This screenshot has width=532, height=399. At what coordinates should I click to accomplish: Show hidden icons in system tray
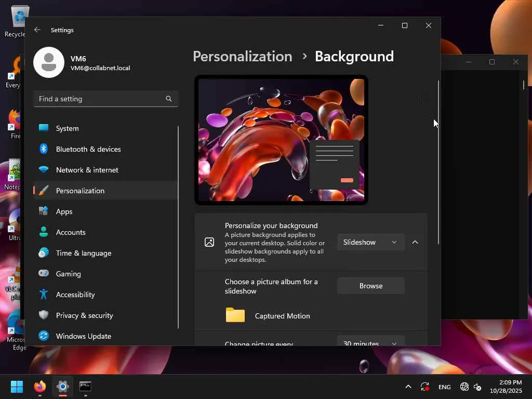pos(408,387)
